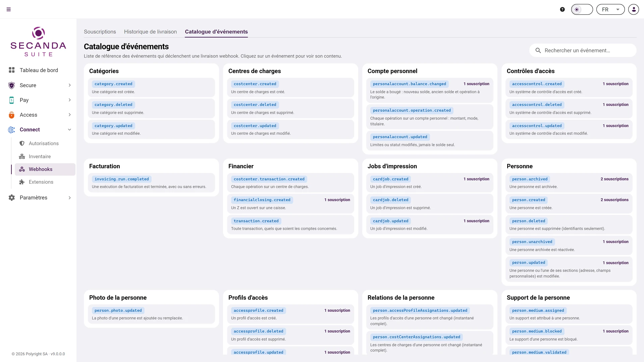This screenshot has width=644, height=362.
Task: Expand the Paramètres menu chevron
Action: (x=70, y=198)
